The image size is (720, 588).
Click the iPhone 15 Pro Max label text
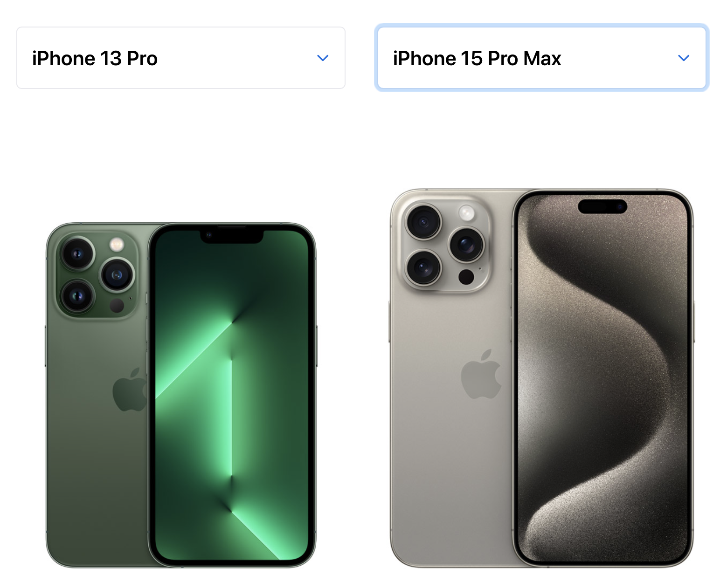477,59
